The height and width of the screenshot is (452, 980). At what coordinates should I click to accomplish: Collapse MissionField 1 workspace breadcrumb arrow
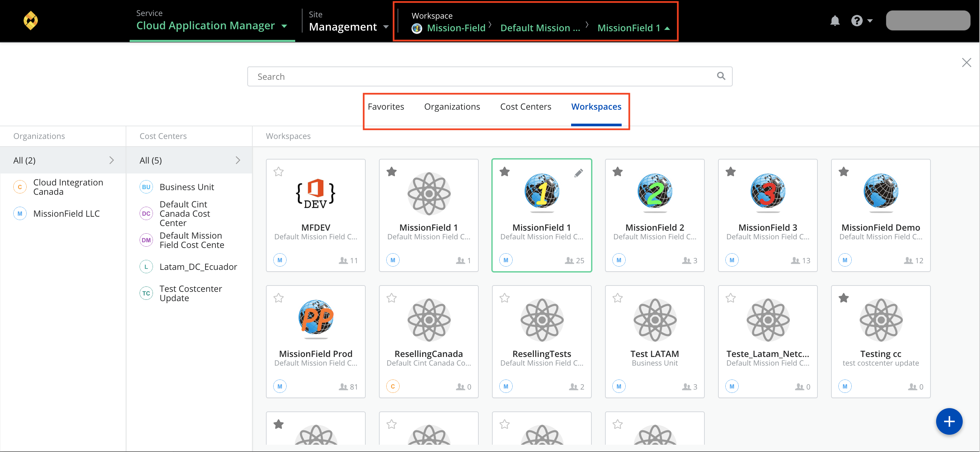point(667,29)
